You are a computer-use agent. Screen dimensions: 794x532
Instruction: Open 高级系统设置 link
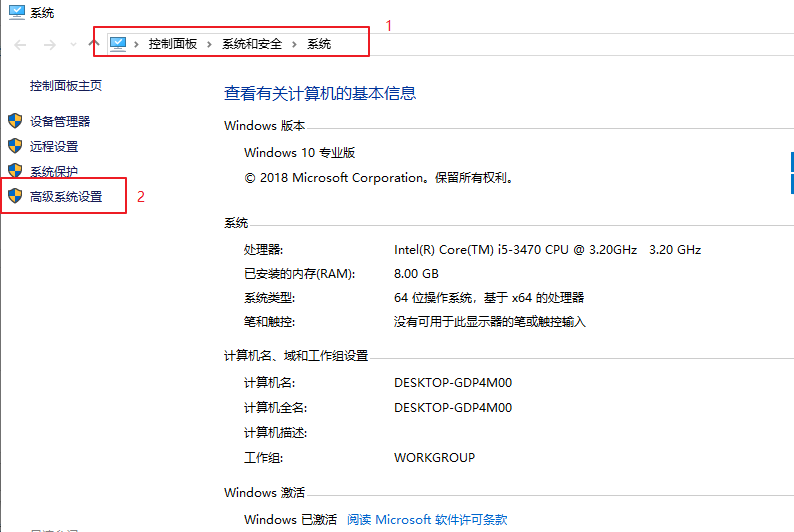66,196
